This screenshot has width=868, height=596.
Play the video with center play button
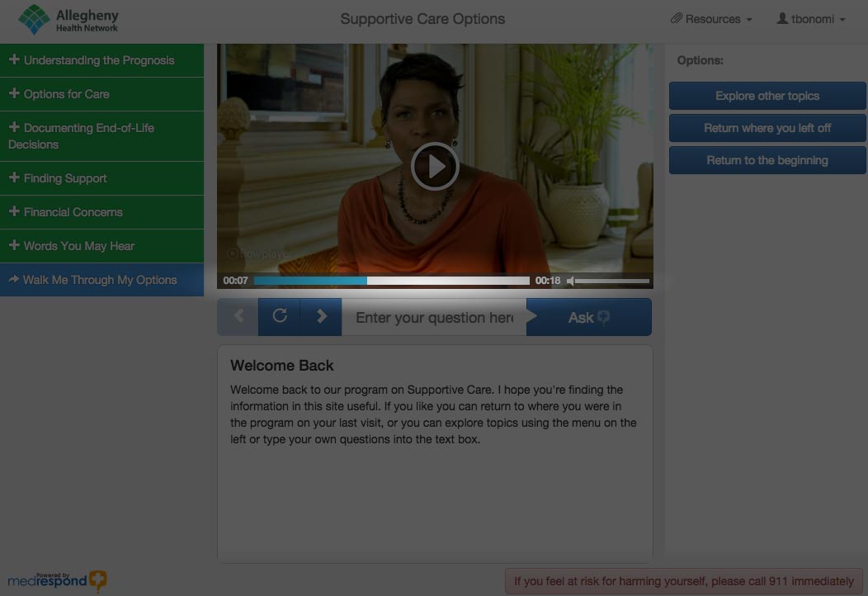[x=435, y=167]
